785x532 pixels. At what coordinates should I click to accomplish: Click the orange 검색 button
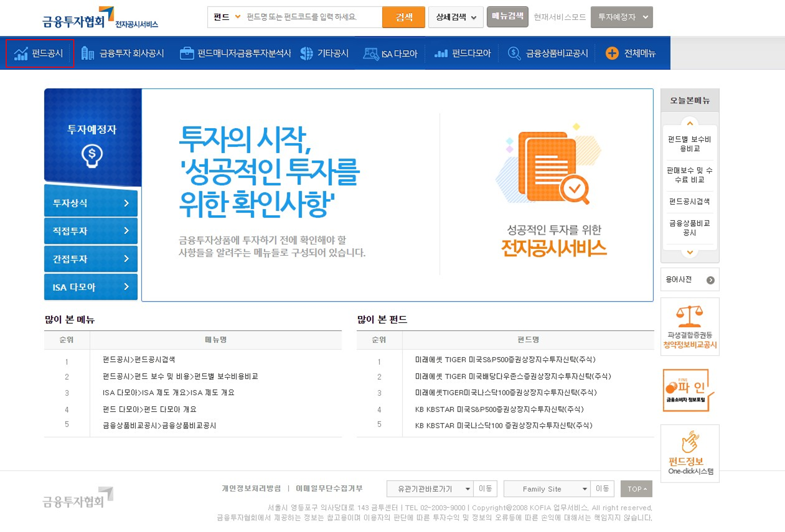403,17
